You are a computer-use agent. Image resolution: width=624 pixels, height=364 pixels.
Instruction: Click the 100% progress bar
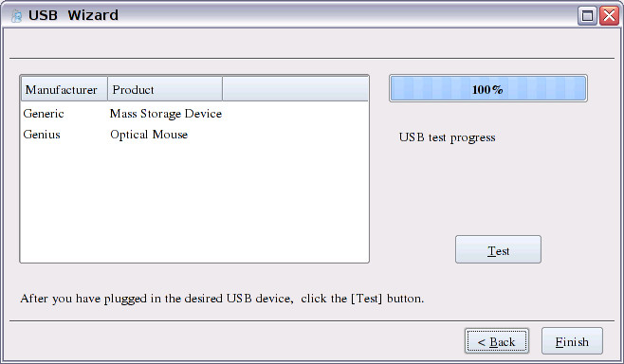pyautogui.click(x=487, y=88)
